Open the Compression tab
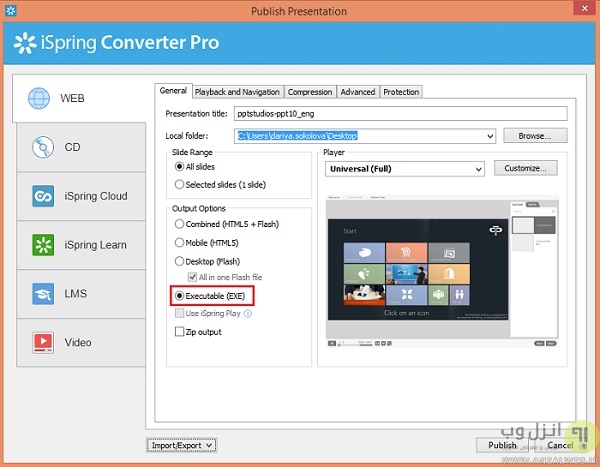600x467 pixels. click(x=309, y=92)
